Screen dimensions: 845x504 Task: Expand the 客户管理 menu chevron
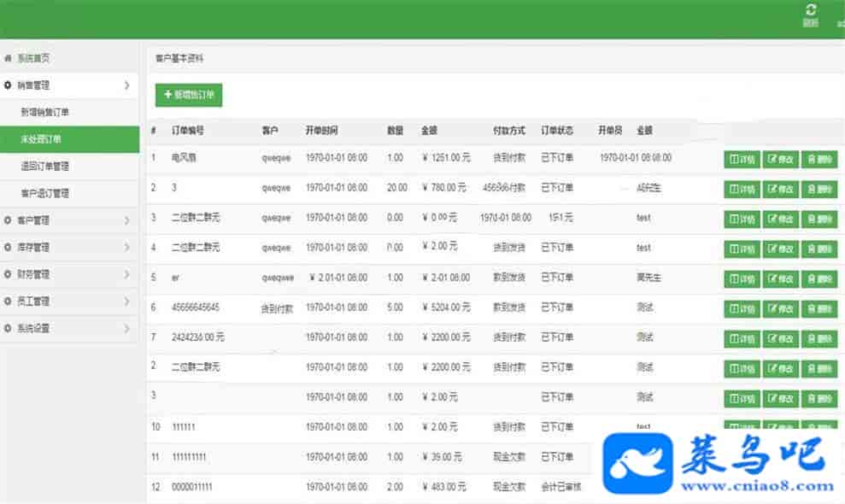pos(126,220)
